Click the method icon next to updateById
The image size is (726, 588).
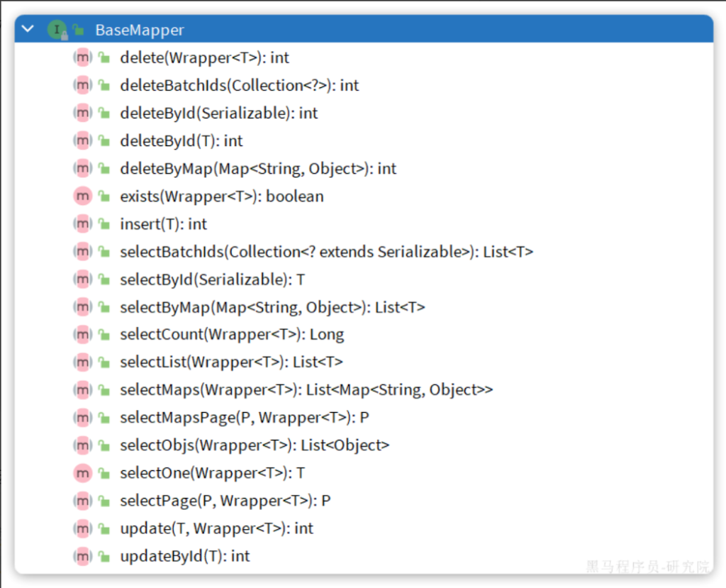tap(83, 556)
